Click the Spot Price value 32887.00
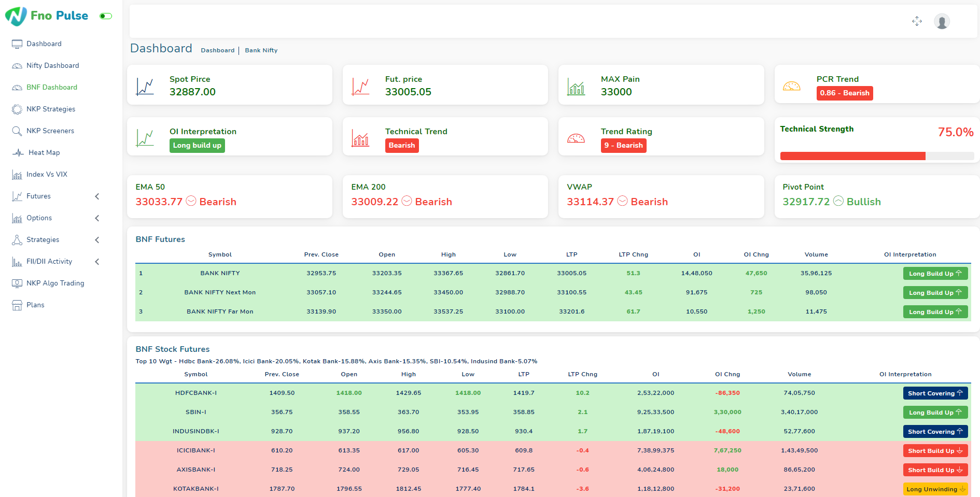 (x=192, y=92)
